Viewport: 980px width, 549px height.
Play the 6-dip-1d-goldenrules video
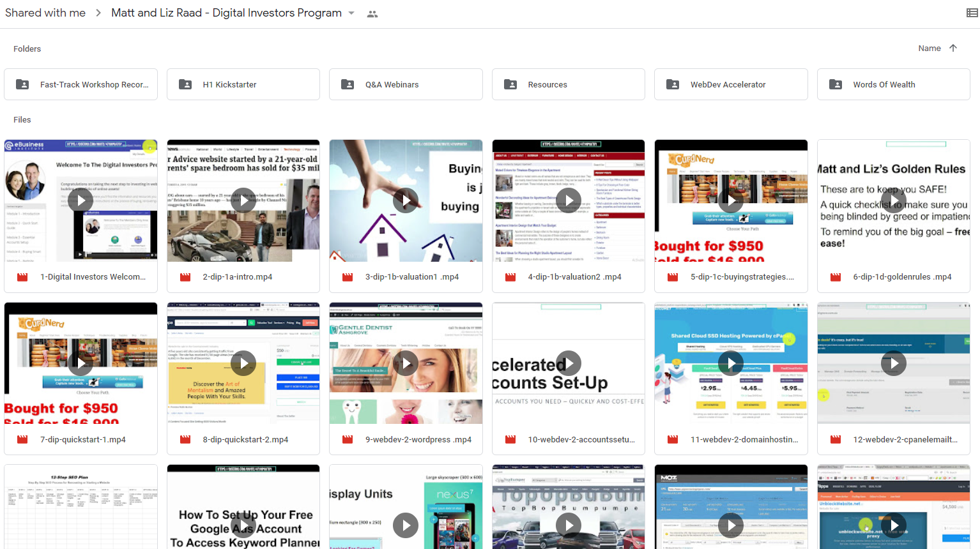coord(894,200)
